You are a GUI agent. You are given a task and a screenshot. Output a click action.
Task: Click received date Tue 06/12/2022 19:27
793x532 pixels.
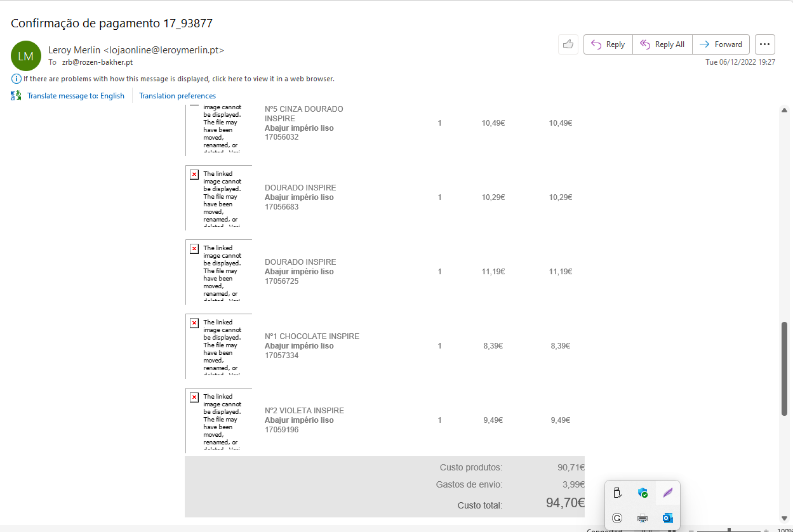tap(740, 62)
